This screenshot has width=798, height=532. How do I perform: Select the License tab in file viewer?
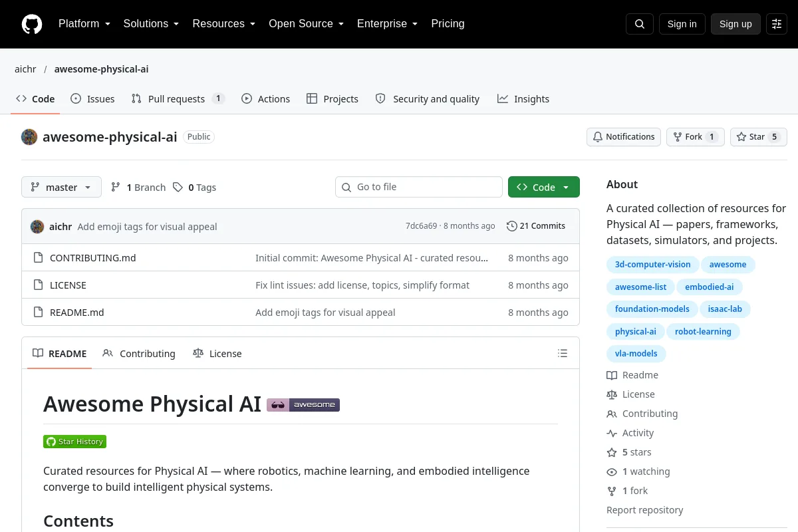click(217, 354)
